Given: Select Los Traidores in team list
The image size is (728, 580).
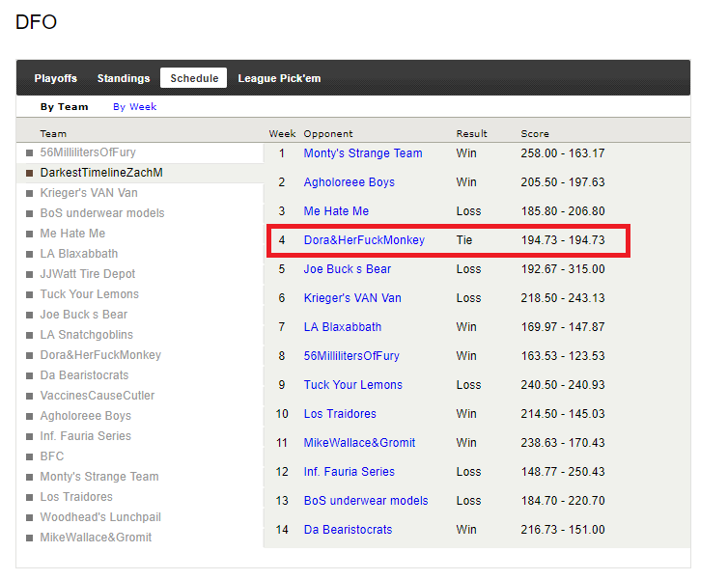Looking at the screenshot, I should coord(76,497).
